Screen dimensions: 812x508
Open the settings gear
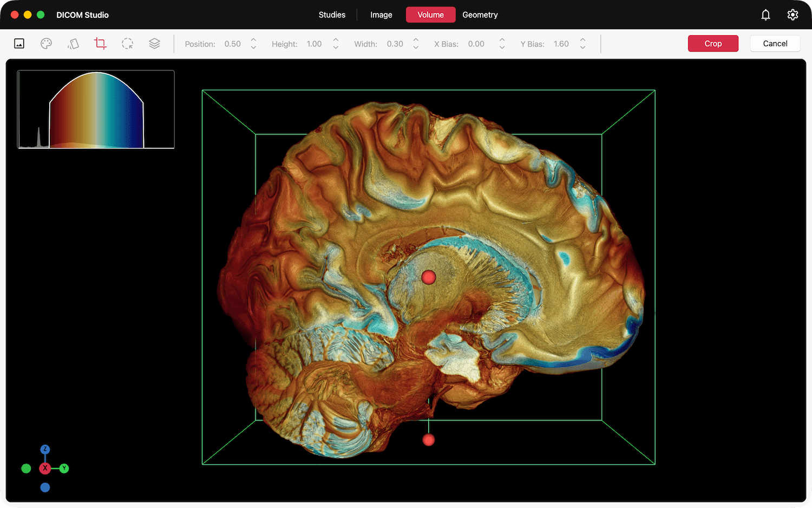(793, 15)
